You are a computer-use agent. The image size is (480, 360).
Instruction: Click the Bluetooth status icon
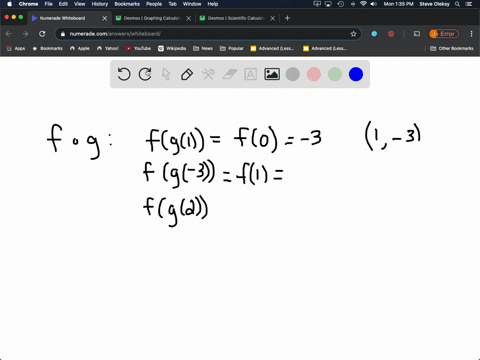353,4
